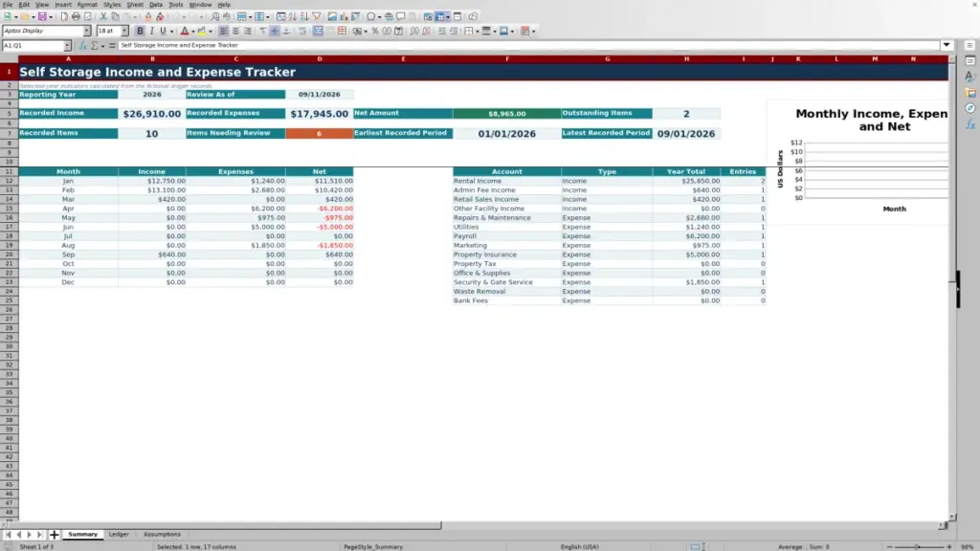Click the AutoFilter funnel icon
The height and width of the screenshot is (551, 980).
click(x=316, y=16)
